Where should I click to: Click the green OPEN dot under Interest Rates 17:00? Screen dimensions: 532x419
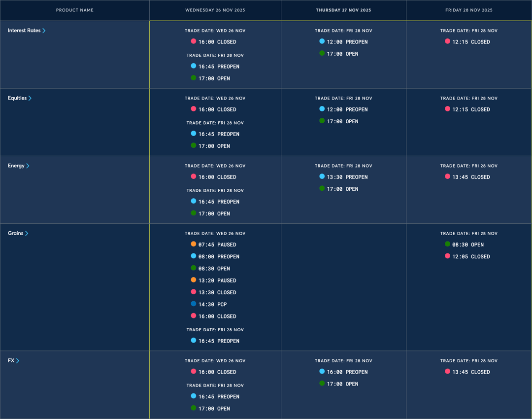(194, 78)
